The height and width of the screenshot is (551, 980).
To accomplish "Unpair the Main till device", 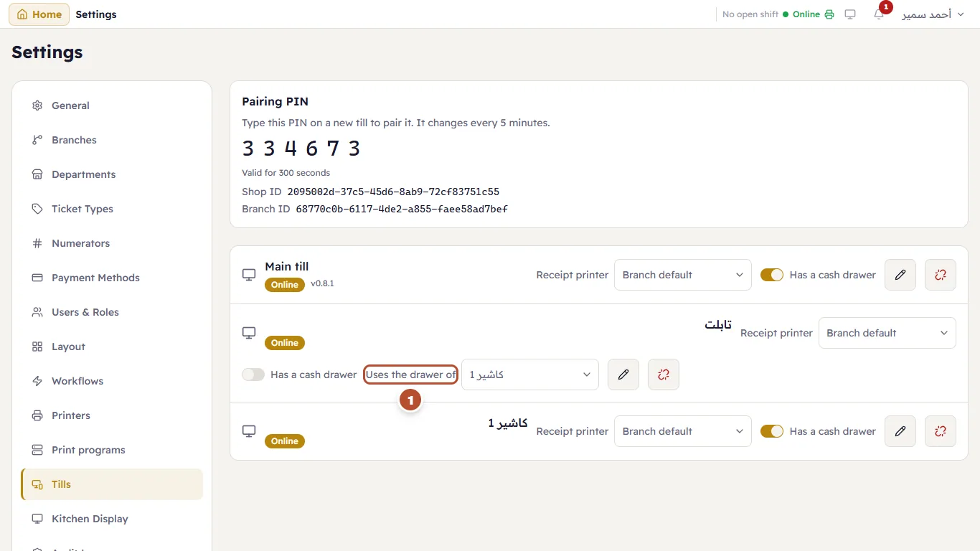I will 941,275.
